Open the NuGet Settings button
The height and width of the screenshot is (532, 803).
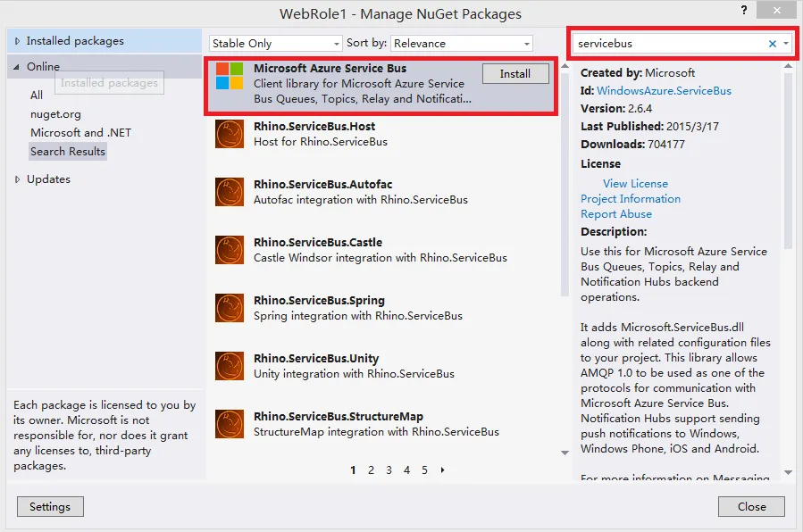click(x=50, y=506)
